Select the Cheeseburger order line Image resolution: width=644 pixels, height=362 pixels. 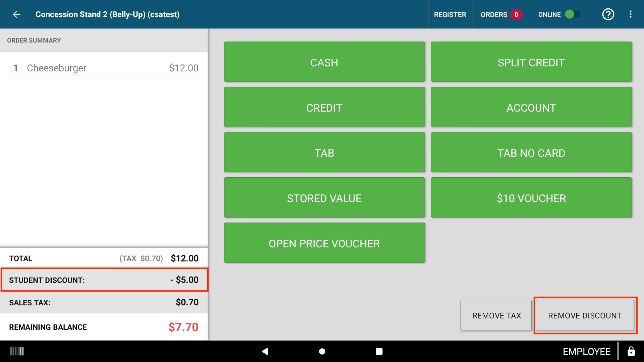[x=104, y=68]
